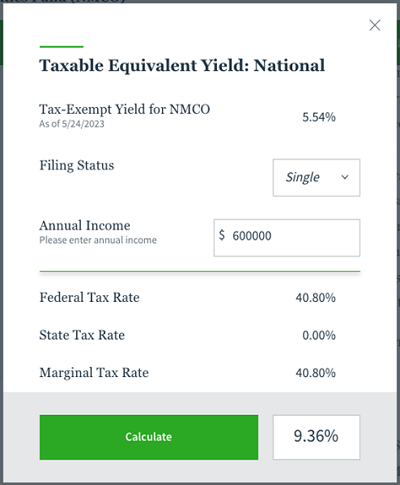Click the Filing Status label
The image size is (400, 485).
pyautogui.click(x=77, y=166)
